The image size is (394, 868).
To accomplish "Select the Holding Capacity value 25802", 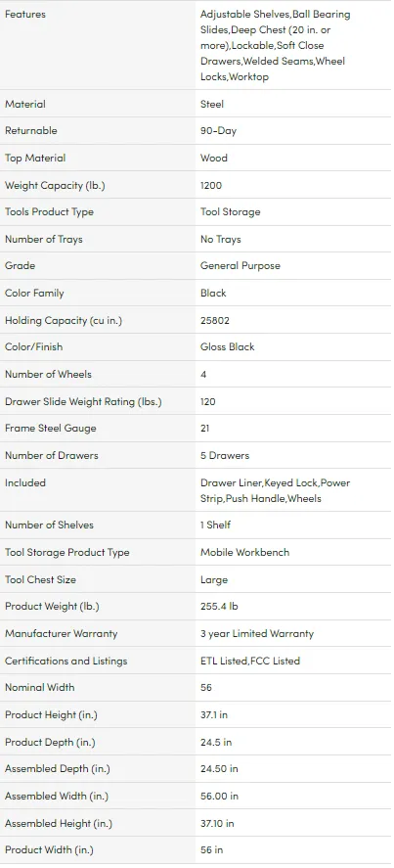I will [x=215, y=321].
